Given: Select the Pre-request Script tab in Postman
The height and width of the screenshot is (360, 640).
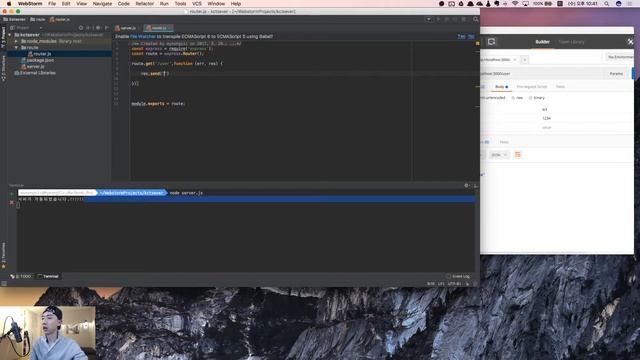Looking at the screenshot, I should tap(531, 87).
